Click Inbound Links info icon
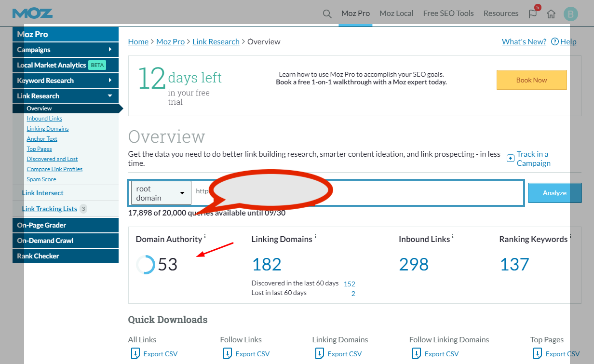Image resolution: width=594 pixels, height=364 pixels. [453, 236]
